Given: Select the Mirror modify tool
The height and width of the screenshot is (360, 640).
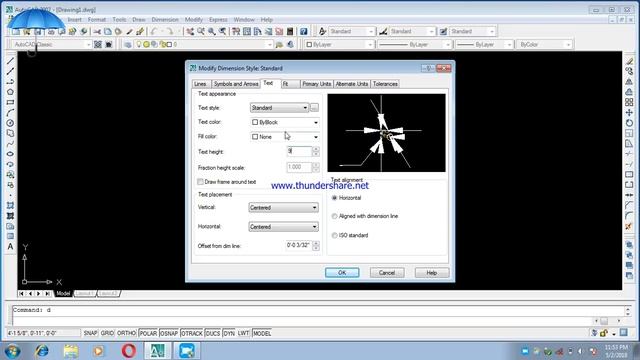Looking at the screenshot, I should pos(629,82).
